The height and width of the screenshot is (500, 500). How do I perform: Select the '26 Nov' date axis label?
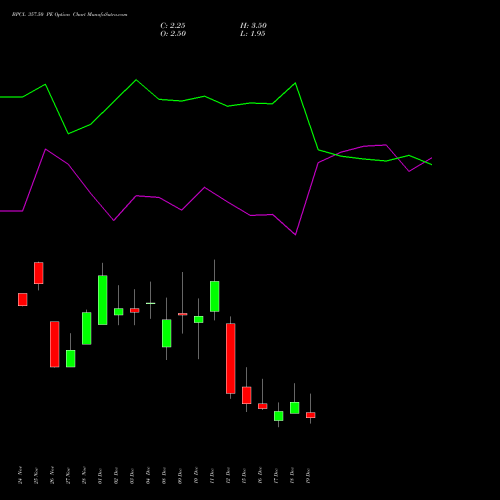click(52, 475)
